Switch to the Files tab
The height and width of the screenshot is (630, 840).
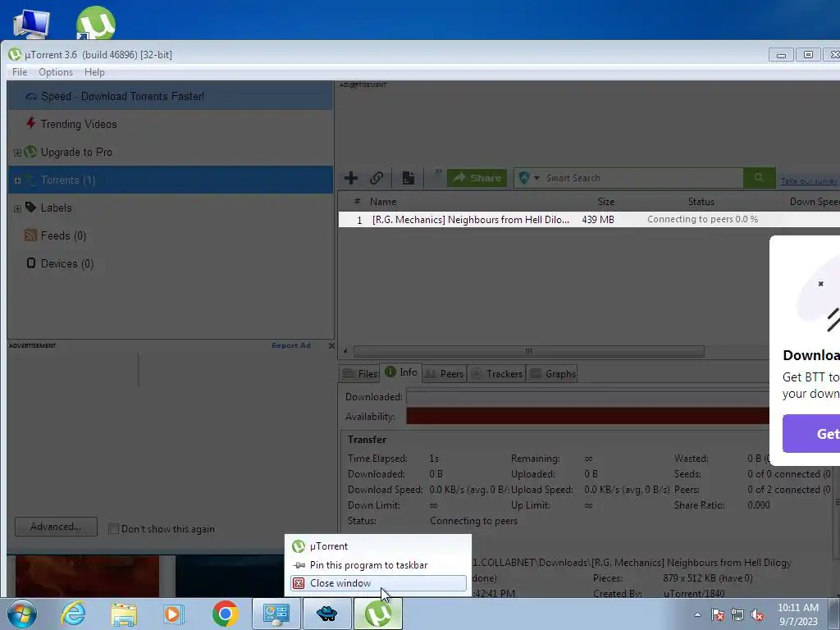coord(359,374)
